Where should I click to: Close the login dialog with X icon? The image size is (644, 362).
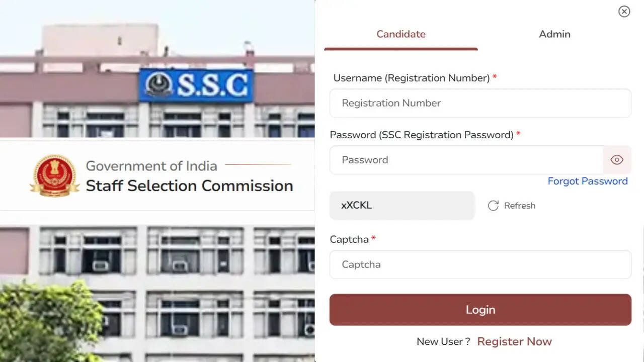[624, 12]
